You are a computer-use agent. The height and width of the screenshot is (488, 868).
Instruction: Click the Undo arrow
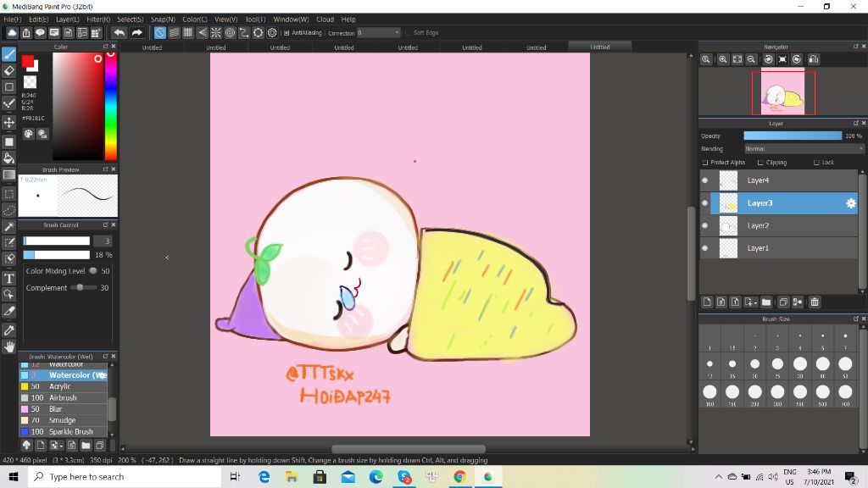tap(119, 33)
